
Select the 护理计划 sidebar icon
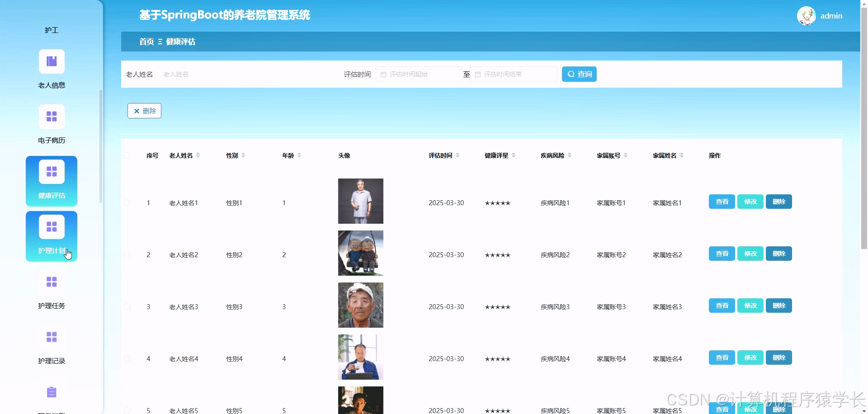pyautogui.click(x=51, y=226)
